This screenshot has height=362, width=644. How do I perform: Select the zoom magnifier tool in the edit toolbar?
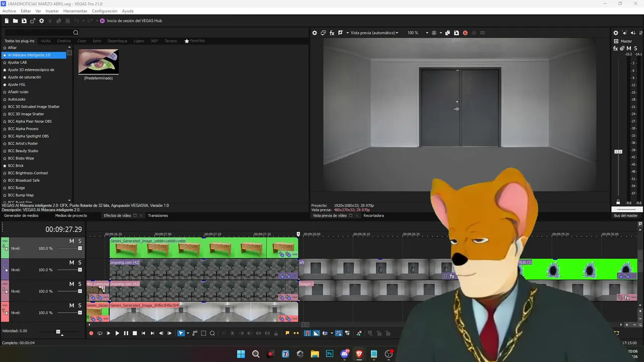(212, 333)
